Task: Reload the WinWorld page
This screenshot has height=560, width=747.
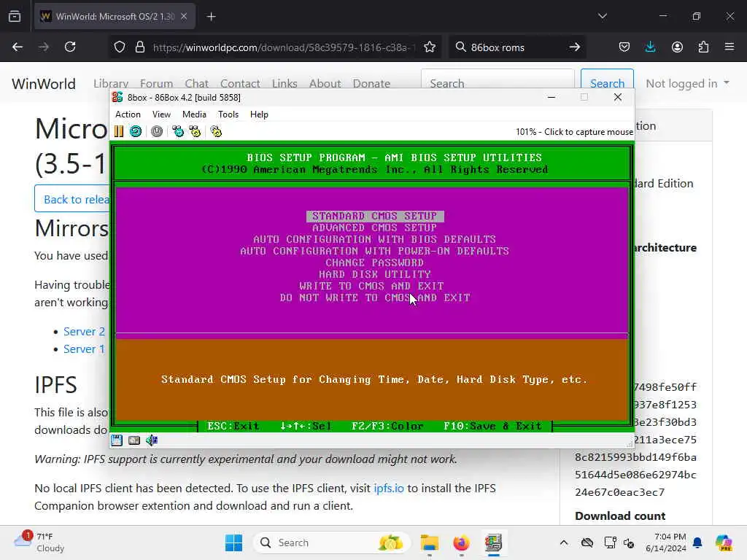Action: point(70,47)
